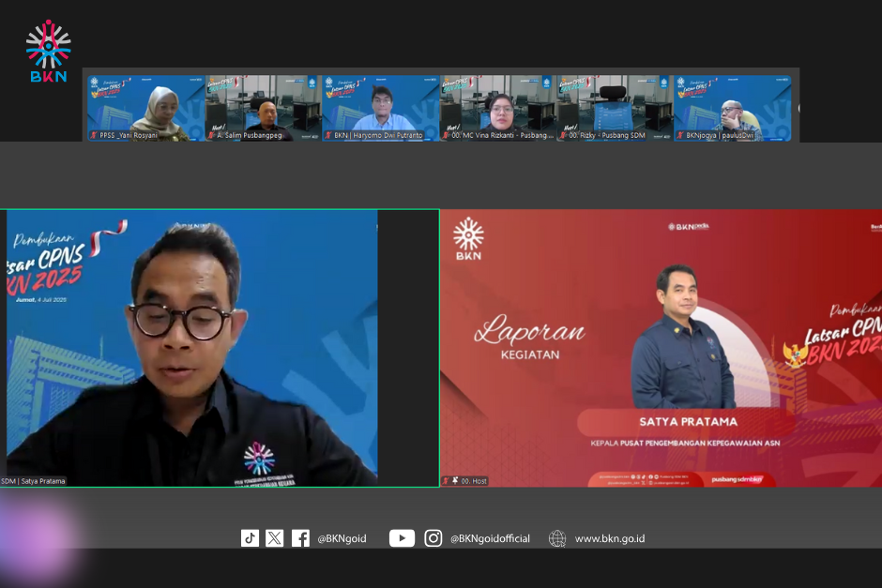882x588 pixels.
Task: Click the Satya Pratama speaker video
Action: [220, 347]
